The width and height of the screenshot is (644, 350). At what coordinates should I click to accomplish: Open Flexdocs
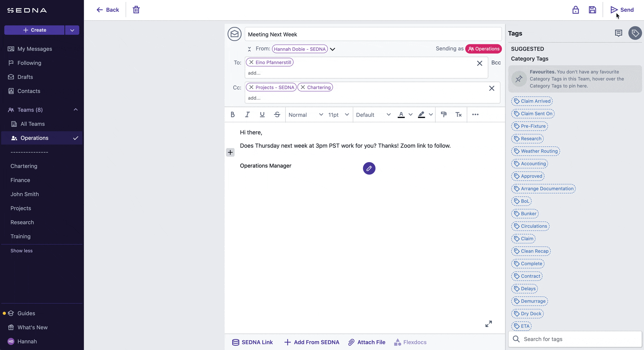(x=410, y=342)
